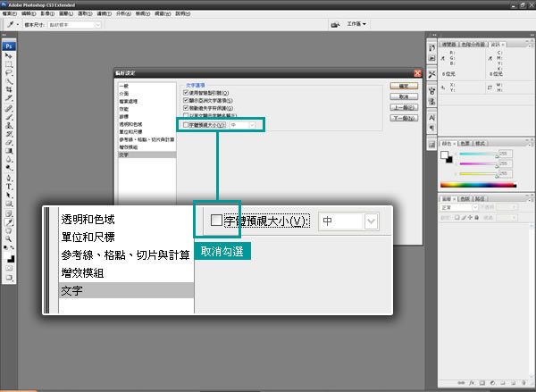Open the 影像(I) menu
Viewport: 536px width, 392px height.
pos(47,13)
